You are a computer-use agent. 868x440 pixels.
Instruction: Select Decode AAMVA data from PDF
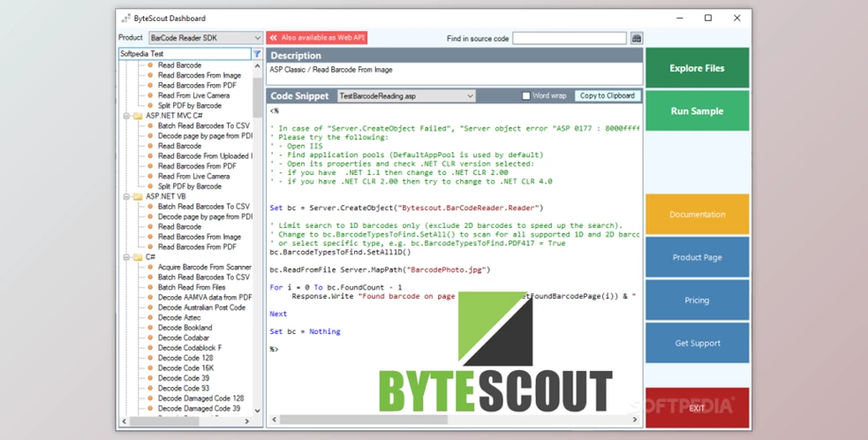205,298
